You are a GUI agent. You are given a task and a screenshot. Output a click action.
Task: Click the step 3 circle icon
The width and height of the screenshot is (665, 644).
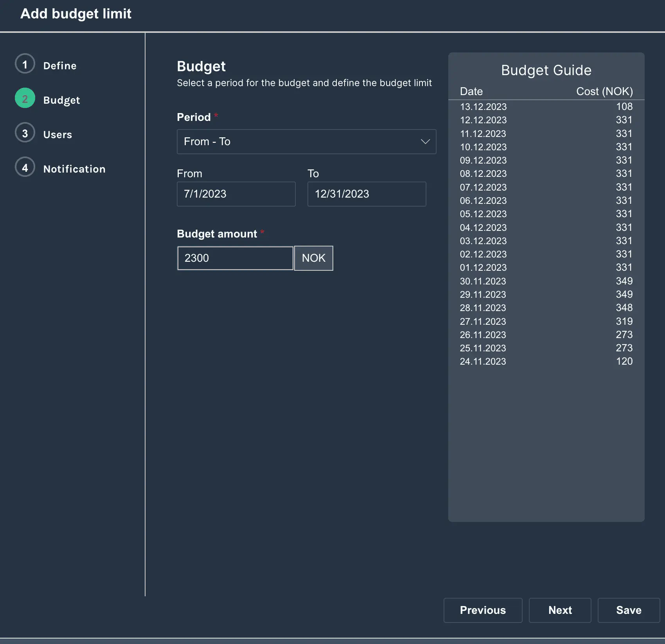tap(25, 133)
